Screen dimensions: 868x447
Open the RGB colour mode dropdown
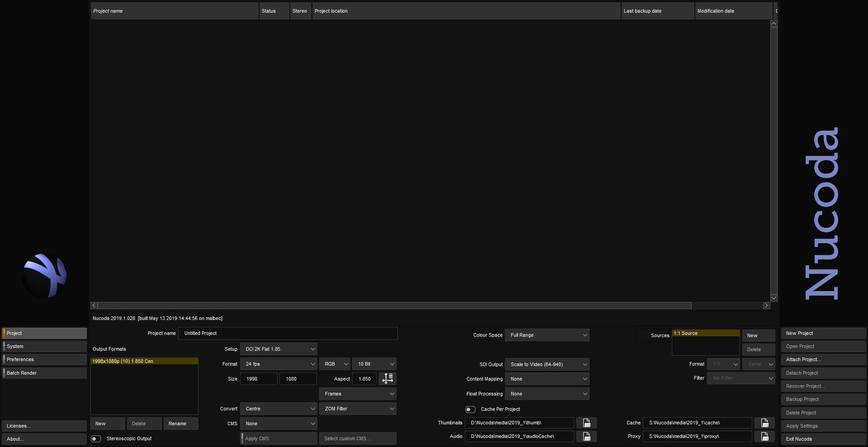335,364
